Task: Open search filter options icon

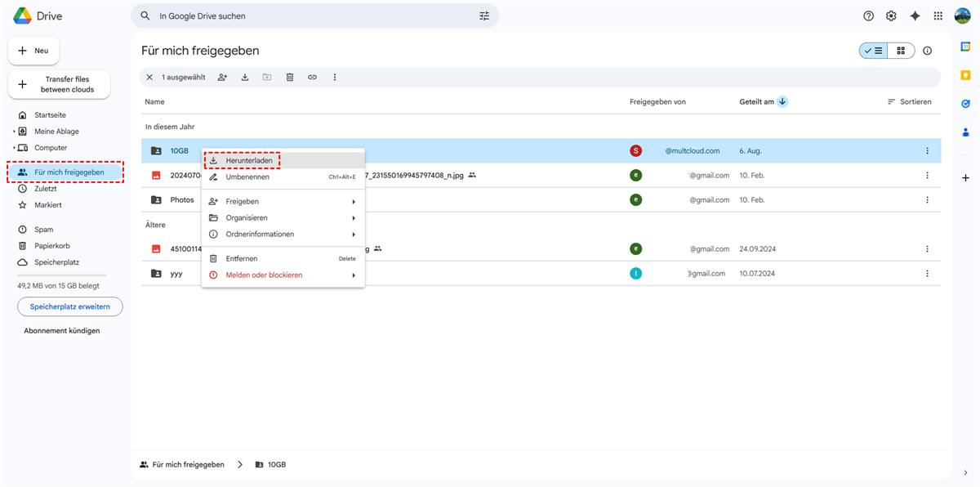Action: pyautogui.click(x=484, y=16)
